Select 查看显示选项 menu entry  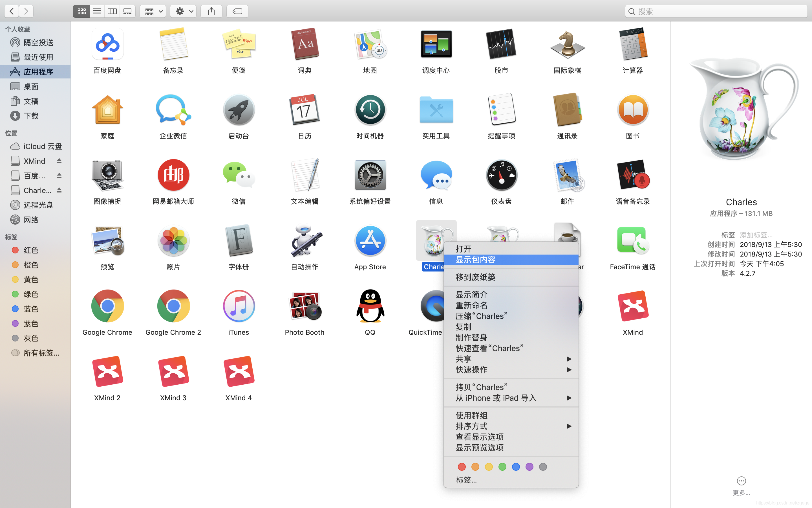(x=511, y=437)
